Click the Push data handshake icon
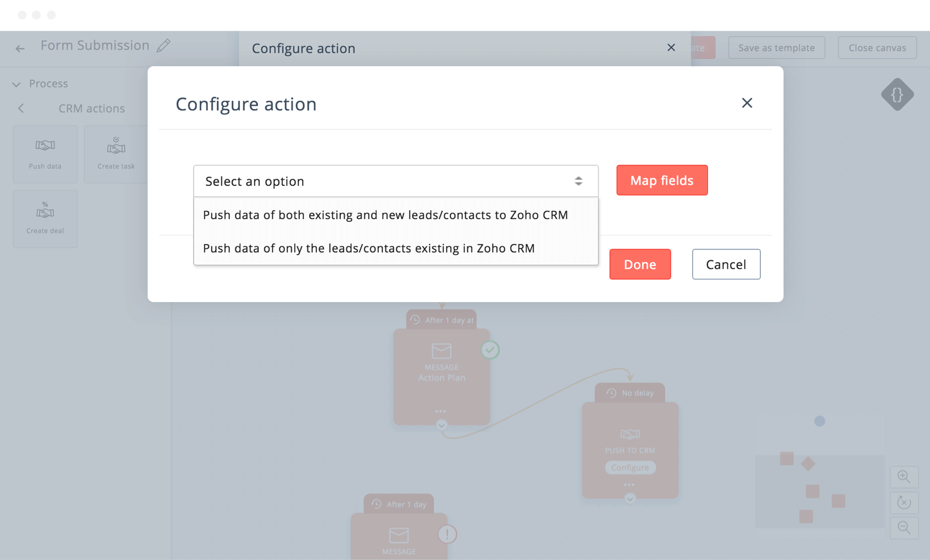The height and width of the screenshot is (560, 930). (x=45, y=145)
